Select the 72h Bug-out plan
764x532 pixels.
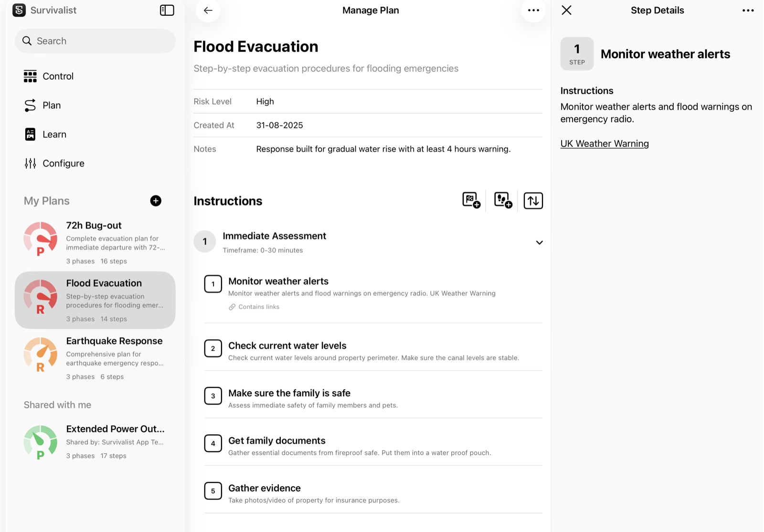tap(95, 242)
